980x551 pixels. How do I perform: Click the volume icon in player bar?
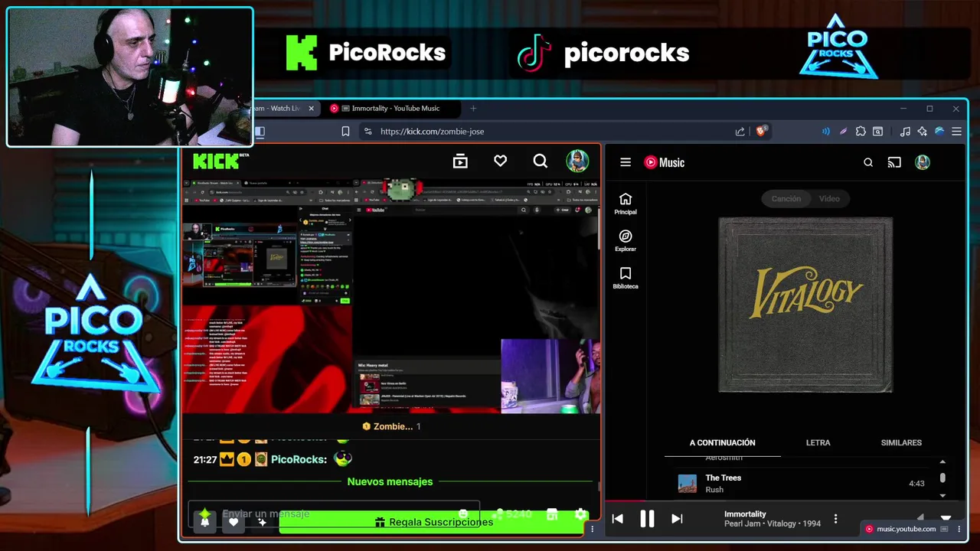click(x=921, y=518)
